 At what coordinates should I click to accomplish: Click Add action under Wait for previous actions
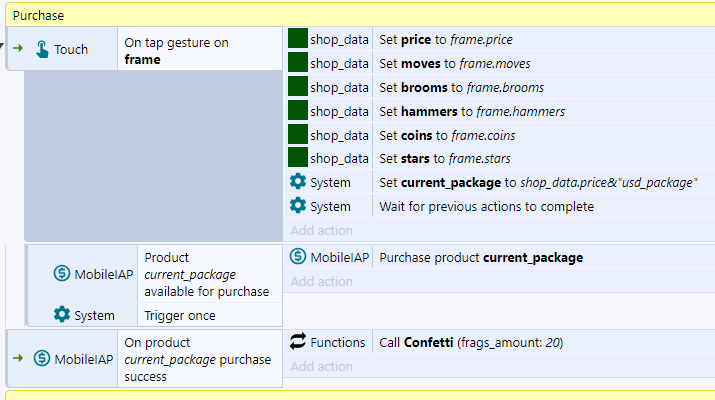point(321,231)
